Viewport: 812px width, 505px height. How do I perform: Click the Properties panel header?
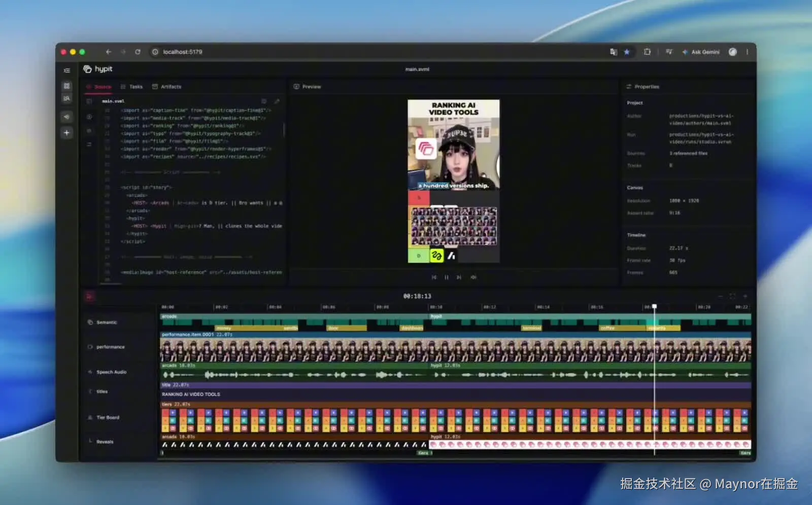(x=642, y=87)
